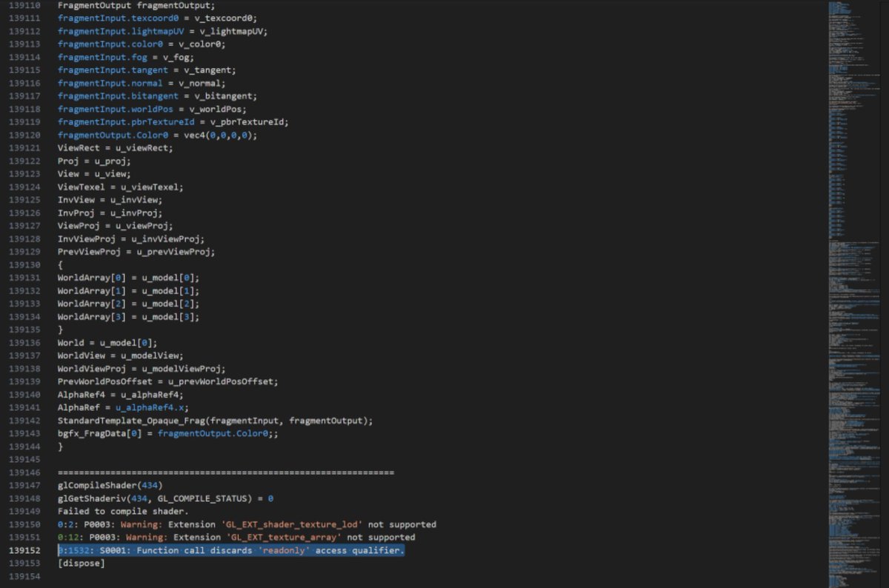Click line number 139154 in the gutter
The height and width of the screenshot is (588, 889).
(23, 576)
